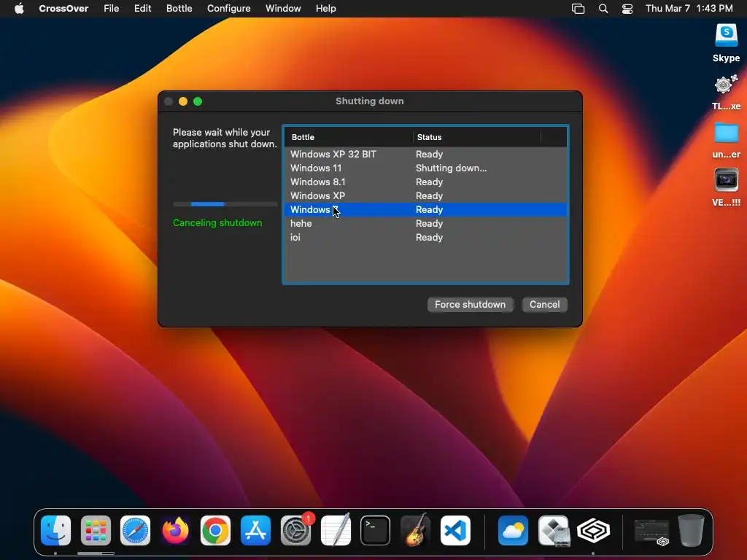Open the Window menu
Viewport: 747px width, 560px height.
coord(283,9)
